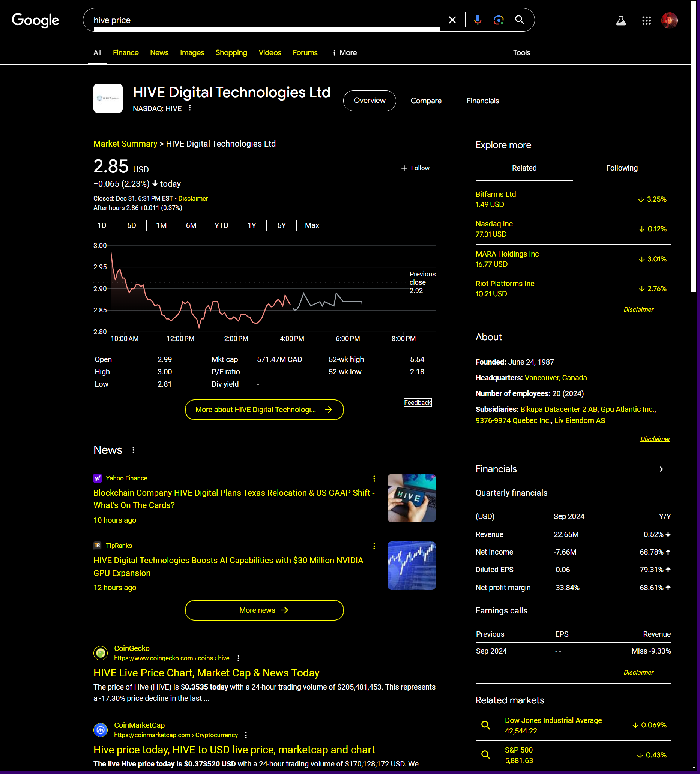The width and height of the screenshot is (700, 774).
Task: Open Search Labs flask icon
Action: [x=621, y=20]
